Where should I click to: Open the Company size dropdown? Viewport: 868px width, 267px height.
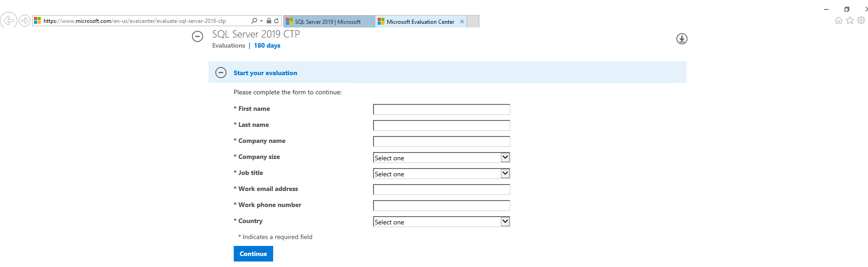click(x=442, y=158)
